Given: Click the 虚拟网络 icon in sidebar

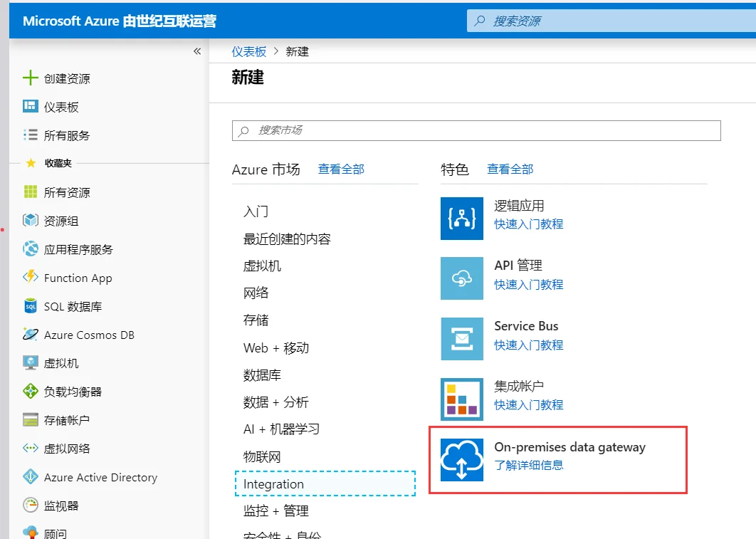Looking at the screenshot, I should pos(31,448).
